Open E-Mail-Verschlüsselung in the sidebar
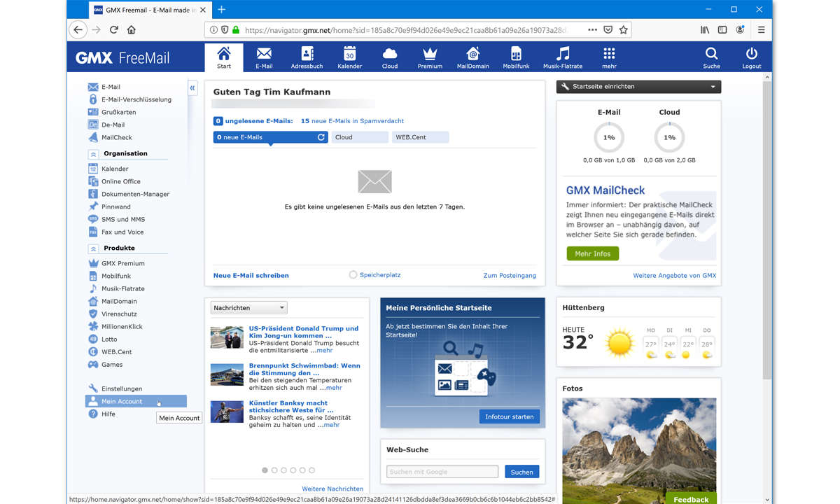Viewport: 840px width, 504px height. click(x=136, y=99)
